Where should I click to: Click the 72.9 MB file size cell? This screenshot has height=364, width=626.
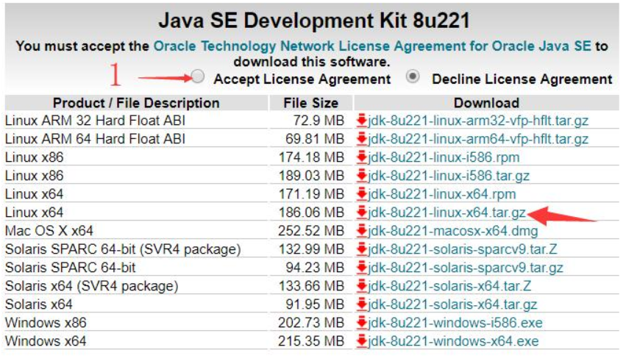[319, 121]
